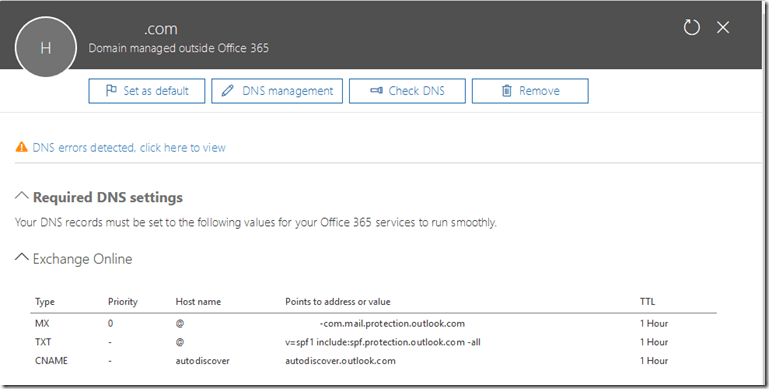The height and width of the screenshot is (389, 769).
Task: Click the orange DNS warning triangle icon
Action: [x=22, y=147]
